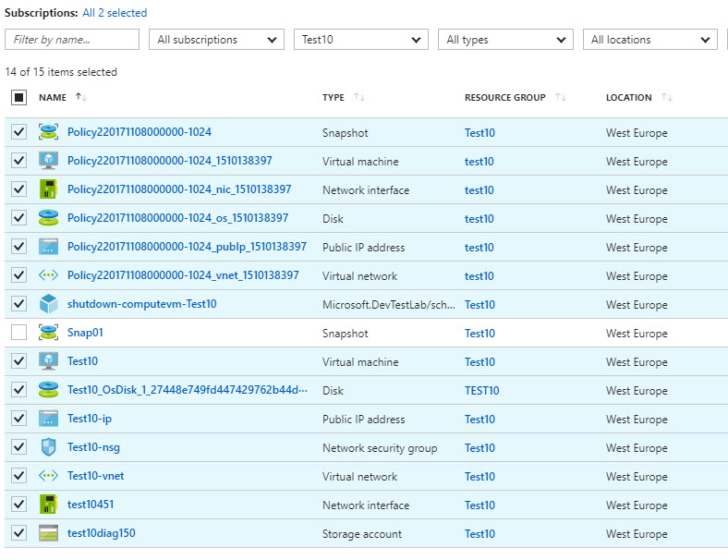The height and width of the screenshot is (560, 728).
Task: Open the Policy220171108000000-1024 snapshot resource
Action: [140, 132]
